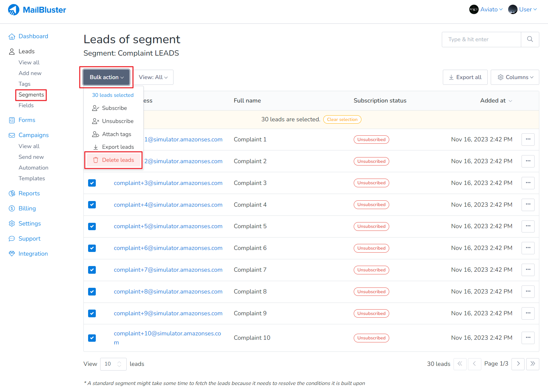Click the Campaigns envelope icon
The image size is (548, 392).
pyautogui.click(x=12, y=135)
